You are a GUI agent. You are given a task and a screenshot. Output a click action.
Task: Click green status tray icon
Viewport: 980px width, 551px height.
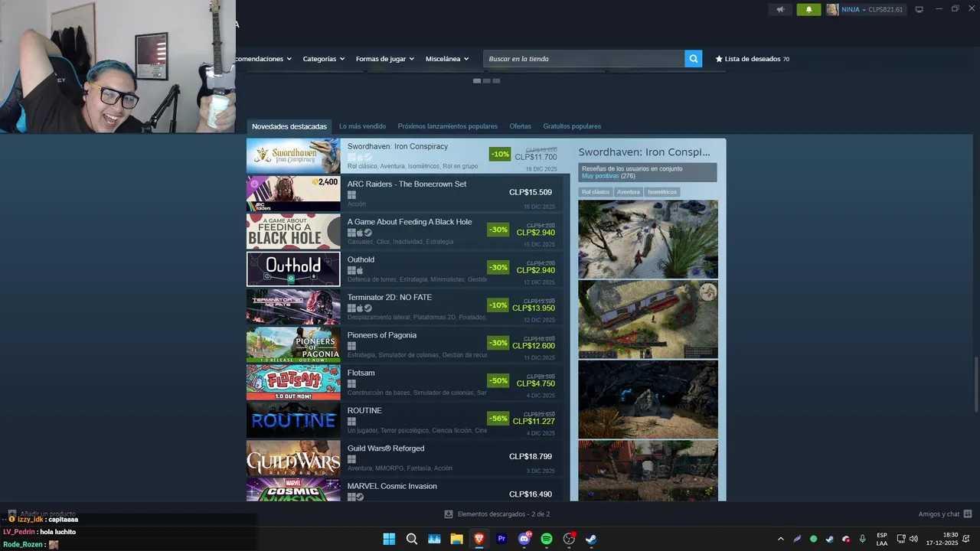coord(813,539)
